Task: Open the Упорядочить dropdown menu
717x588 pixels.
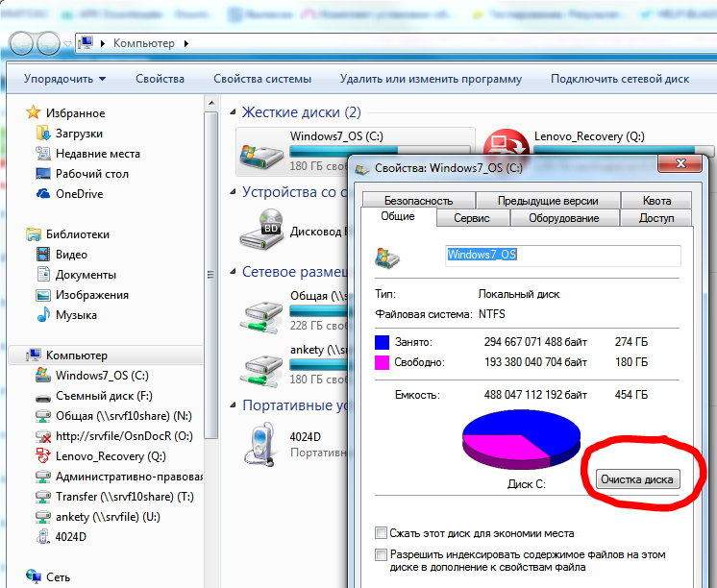Action: pyautogui.click(x=65, y=79)
